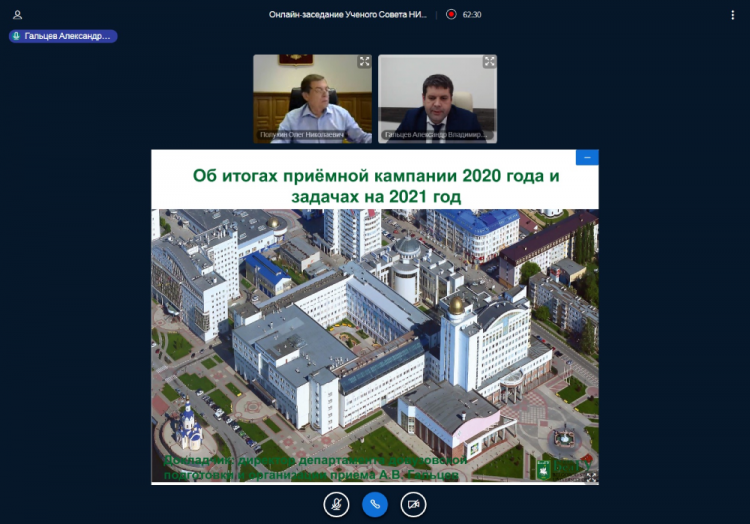Click the slide title about 2020 campaign
The image size is (750, 524).
point(375,186)
